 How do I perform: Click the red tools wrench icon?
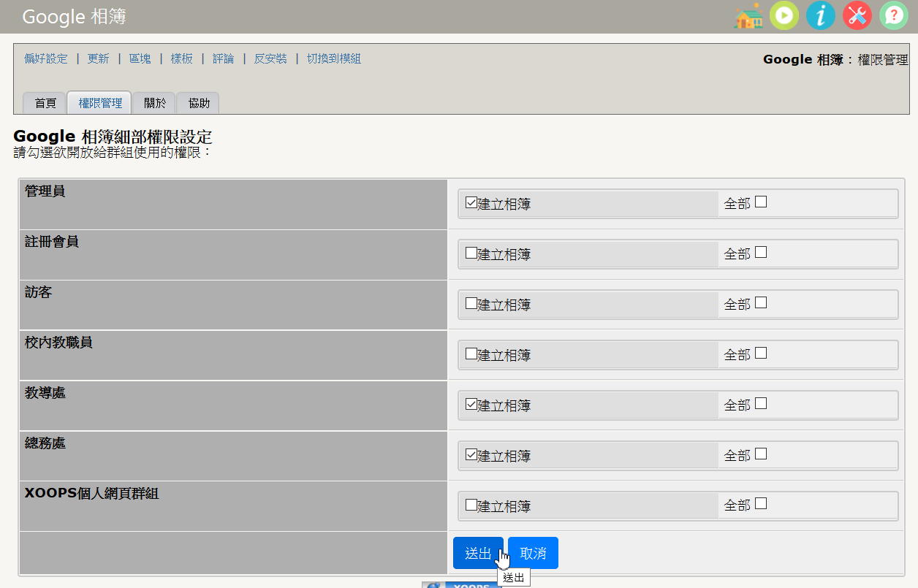(x=857, y=15)
